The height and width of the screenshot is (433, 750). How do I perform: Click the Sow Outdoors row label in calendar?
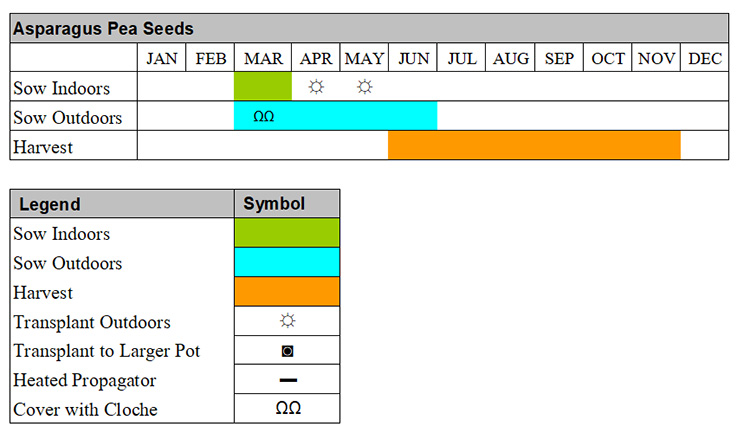point(67,118)
